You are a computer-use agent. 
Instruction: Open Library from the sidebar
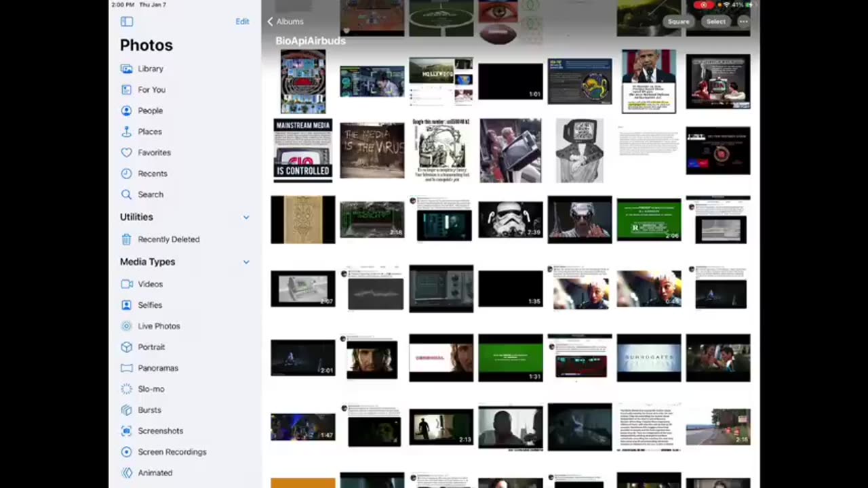tap(150, 68)
